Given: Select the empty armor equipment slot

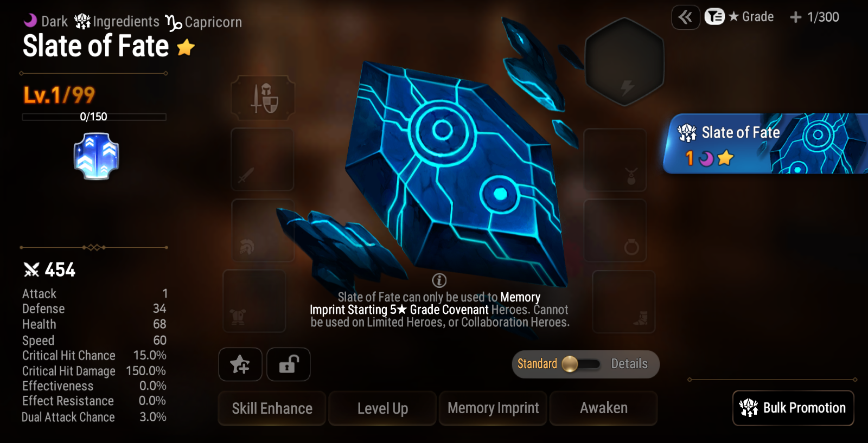Looking at the screenshot, I should coord(254,301).
